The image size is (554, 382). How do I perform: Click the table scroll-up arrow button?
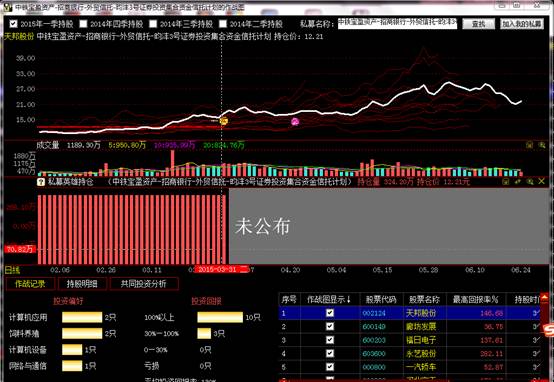(x=544, y=299)
